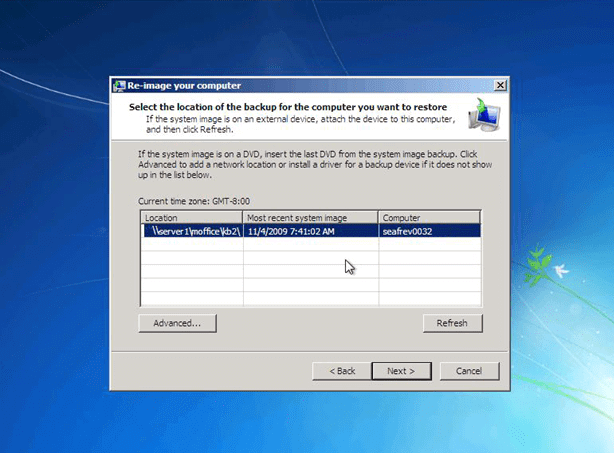This screenshot has width=614, height=453.
Task: Click the system restore computer icon
Action: [x=484, y=116]
